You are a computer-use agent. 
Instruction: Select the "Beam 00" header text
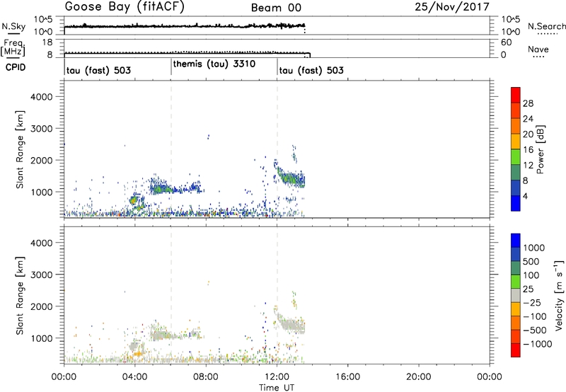click(276, 8)
